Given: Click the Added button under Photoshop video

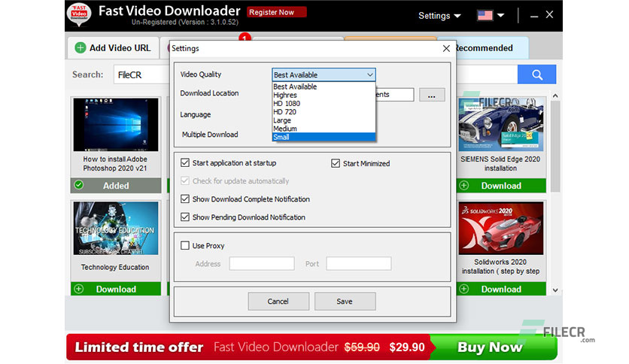Looking at the screenshot, I should 116,185.
